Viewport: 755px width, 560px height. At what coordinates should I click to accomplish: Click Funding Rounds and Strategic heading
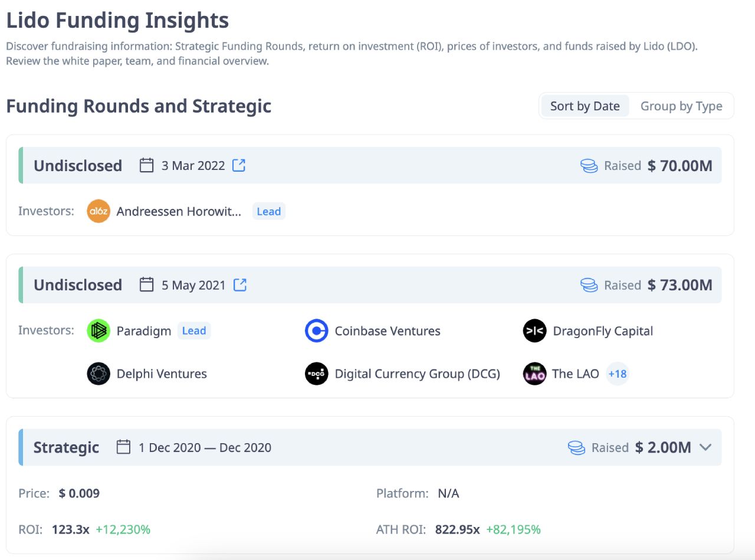pyautogui.click(x=139, y=106)
